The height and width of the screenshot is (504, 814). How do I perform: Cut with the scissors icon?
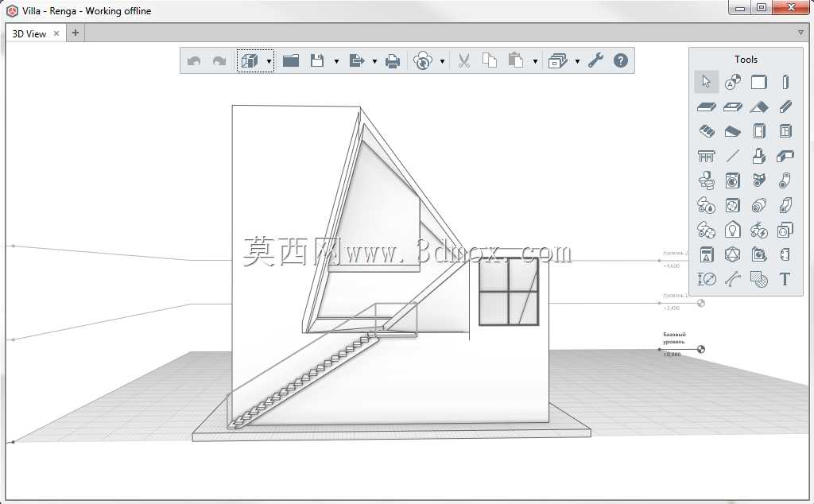click(x=464, y=60)
